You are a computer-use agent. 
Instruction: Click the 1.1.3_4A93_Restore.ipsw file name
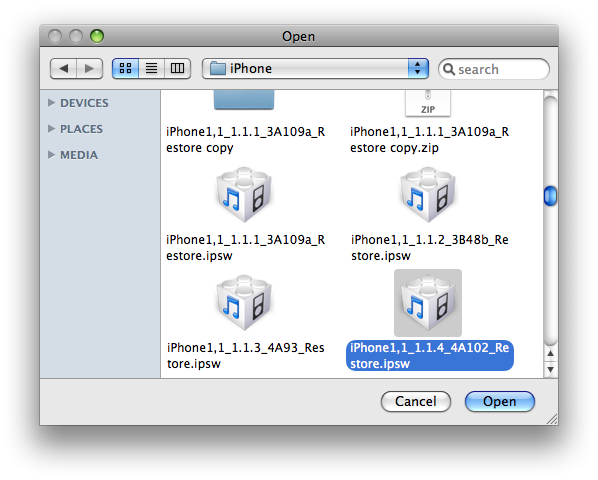[x=245, y=355]
